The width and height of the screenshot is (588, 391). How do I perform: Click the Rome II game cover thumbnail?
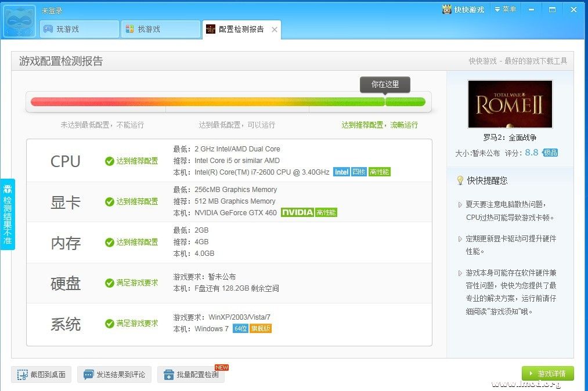click(x=510, y=104)
